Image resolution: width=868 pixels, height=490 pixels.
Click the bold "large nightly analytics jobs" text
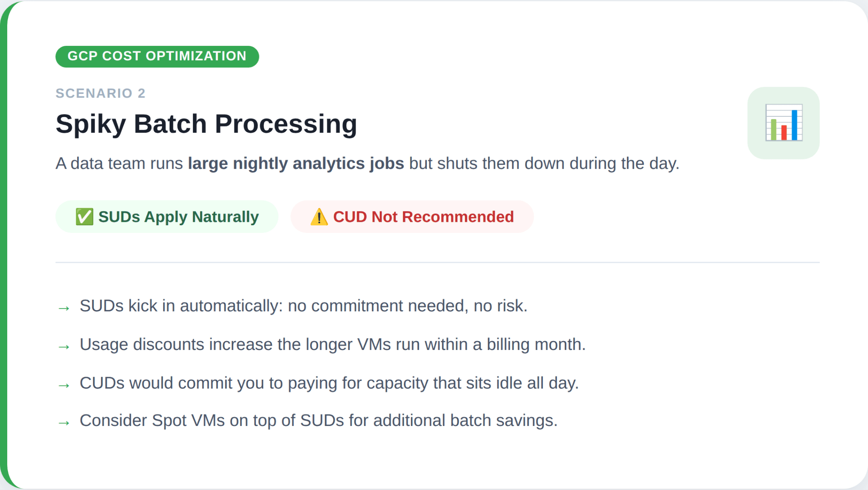pos(296,163)
